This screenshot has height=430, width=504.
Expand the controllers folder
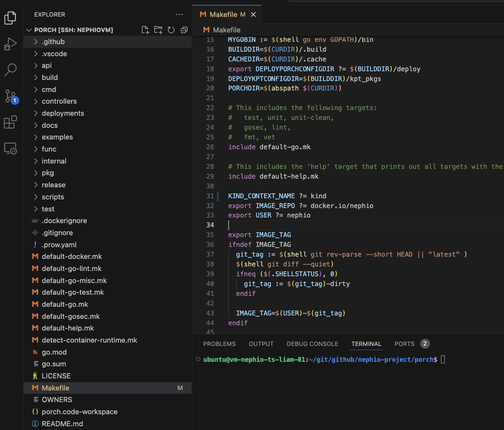point(59,101)
